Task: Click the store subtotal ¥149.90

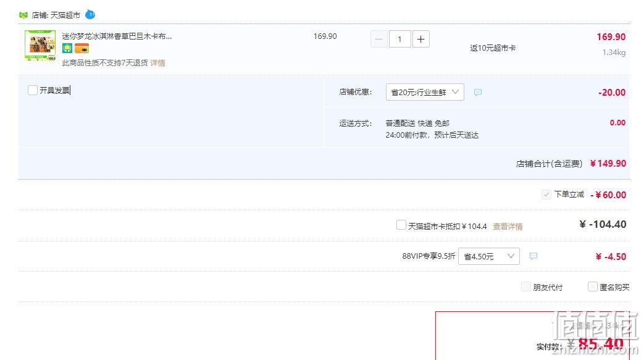Action: 608,164
